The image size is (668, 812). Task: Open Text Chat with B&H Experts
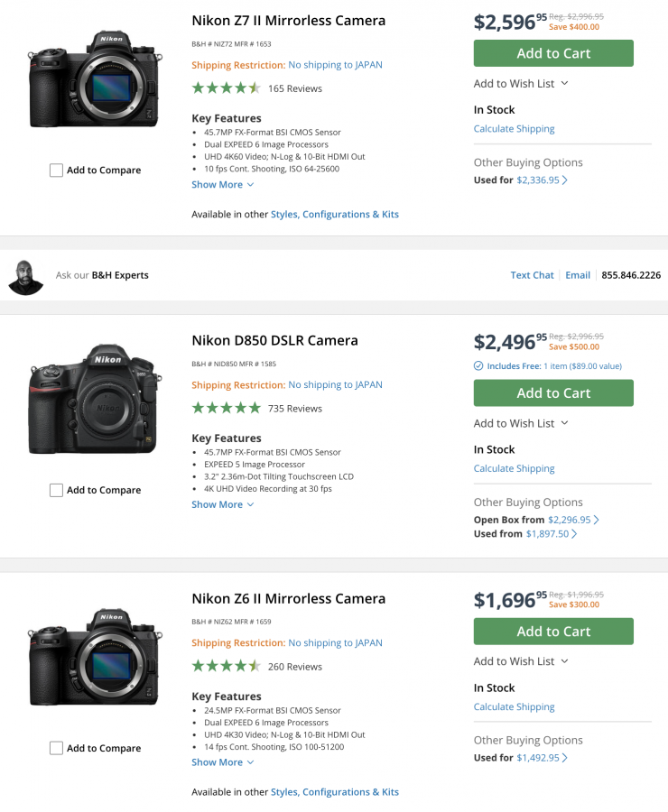(532, 275)
